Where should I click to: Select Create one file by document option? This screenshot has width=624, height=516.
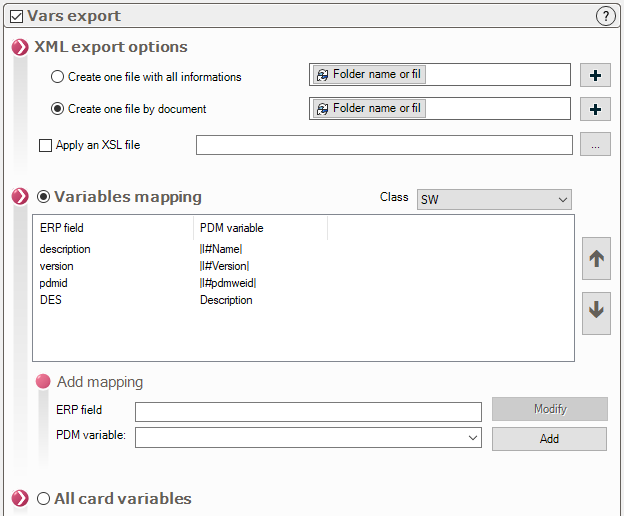click(x=58, y=109)
